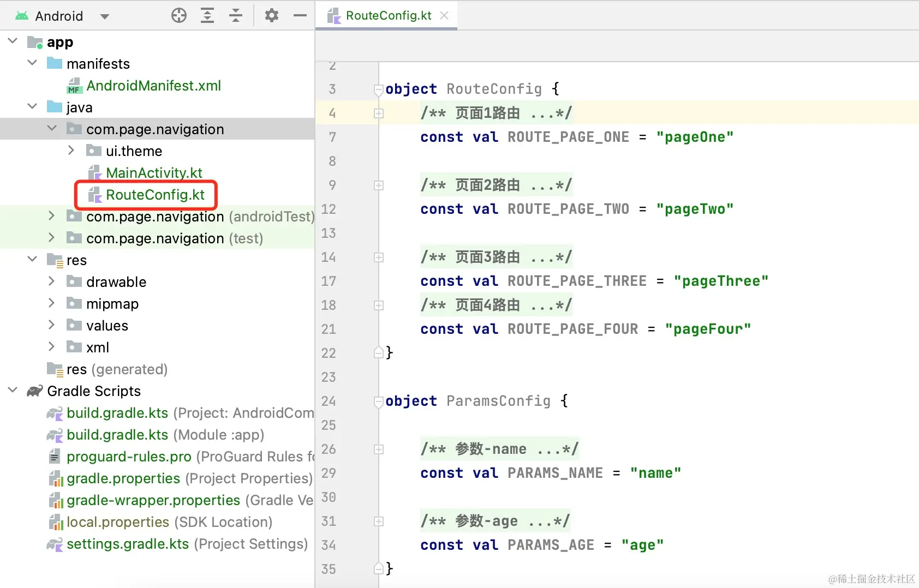Screen dimensions: 919x588
Task: Click the mipmap folder icon
Action: click(x=74, y=303)
